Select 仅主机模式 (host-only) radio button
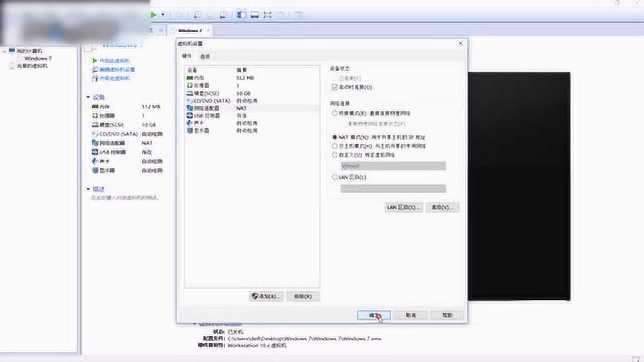Screen dimensions: 644x362 [335, 146]
